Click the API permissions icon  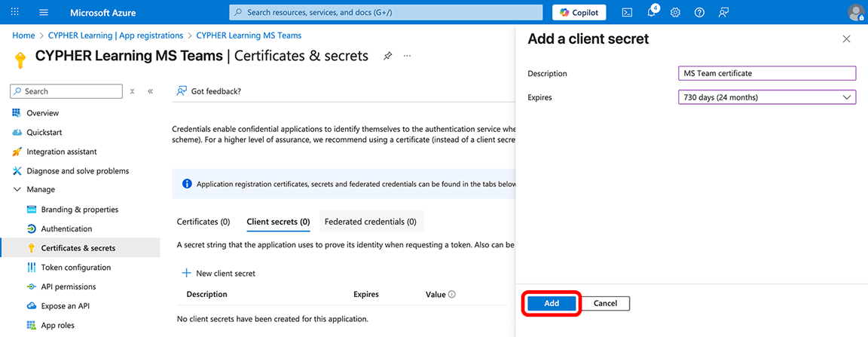tap(31, 286)
